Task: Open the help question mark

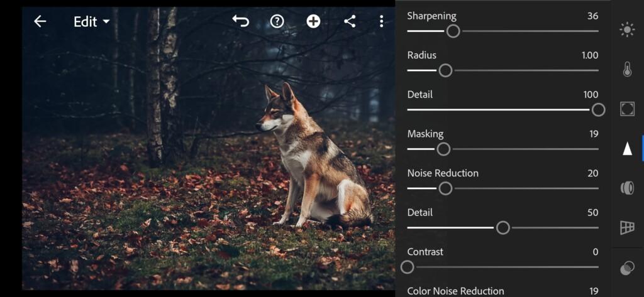Action: pos(277,21)
